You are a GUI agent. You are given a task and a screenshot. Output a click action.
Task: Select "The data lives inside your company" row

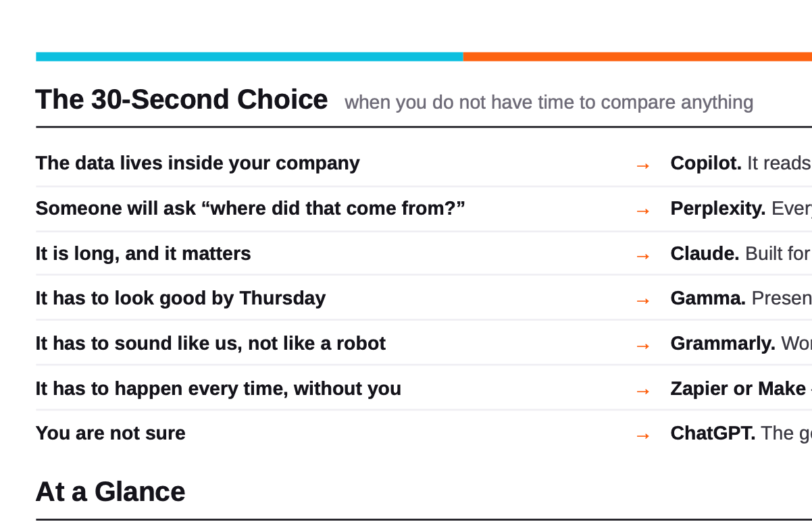coord(424,163)
